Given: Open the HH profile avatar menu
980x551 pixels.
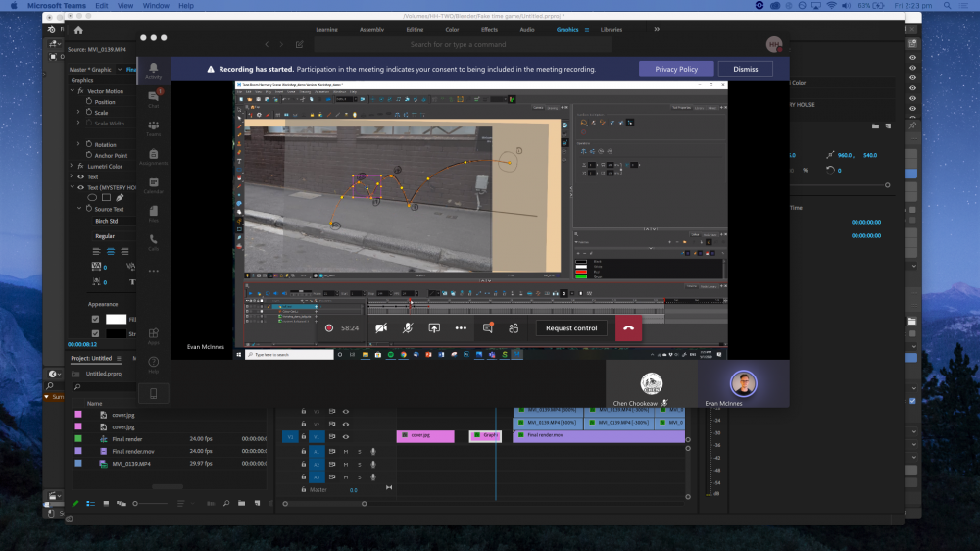Looking at the screenshot, I should pos(774,44).
